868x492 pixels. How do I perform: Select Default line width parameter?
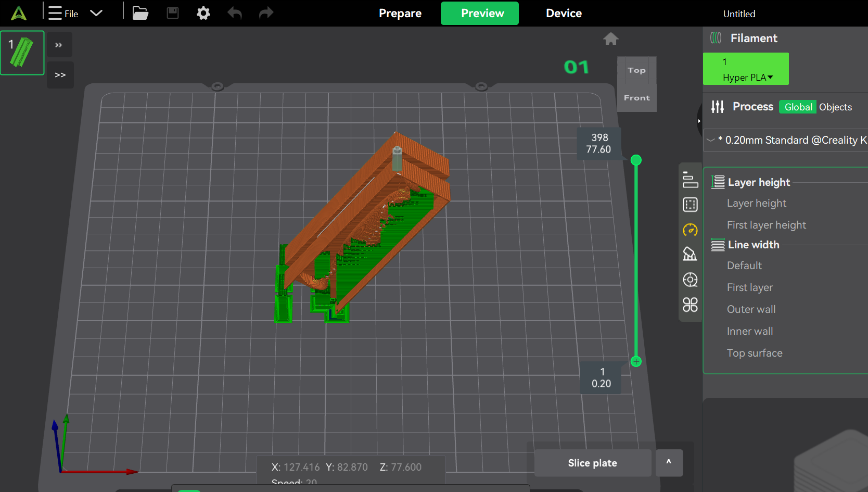(744, 266)
